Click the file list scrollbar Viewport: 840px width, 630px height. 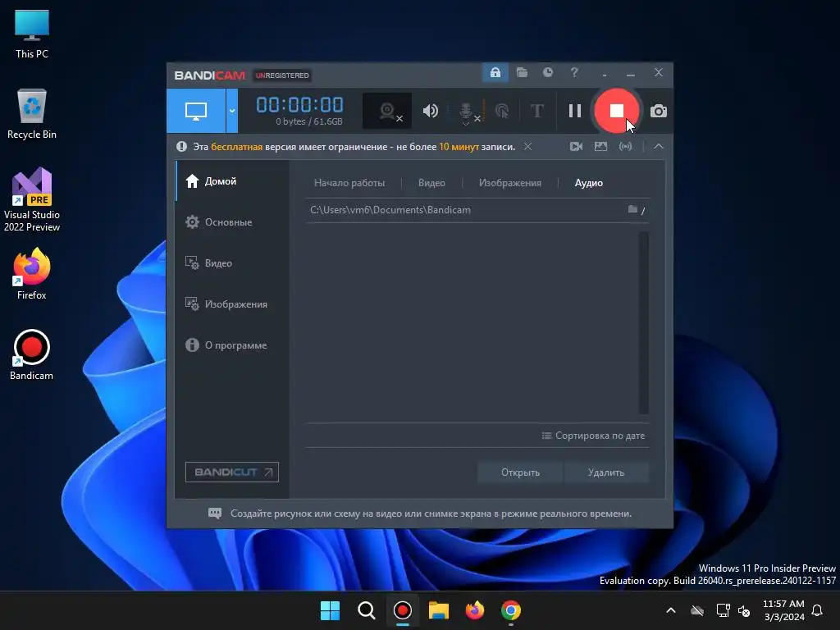643,322
